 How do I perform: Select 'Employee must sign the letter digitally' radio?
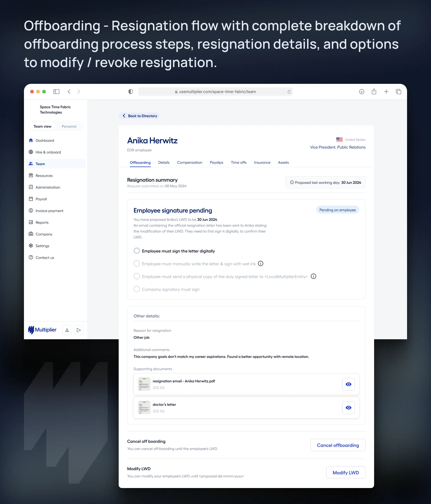(x=137, y=251)
